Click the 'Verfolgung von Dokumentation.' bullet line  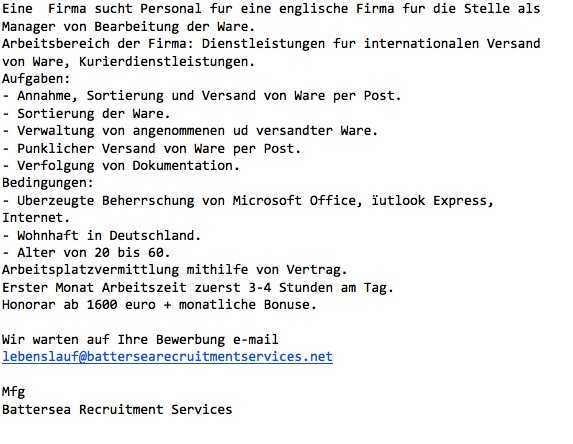click(121, 166)
